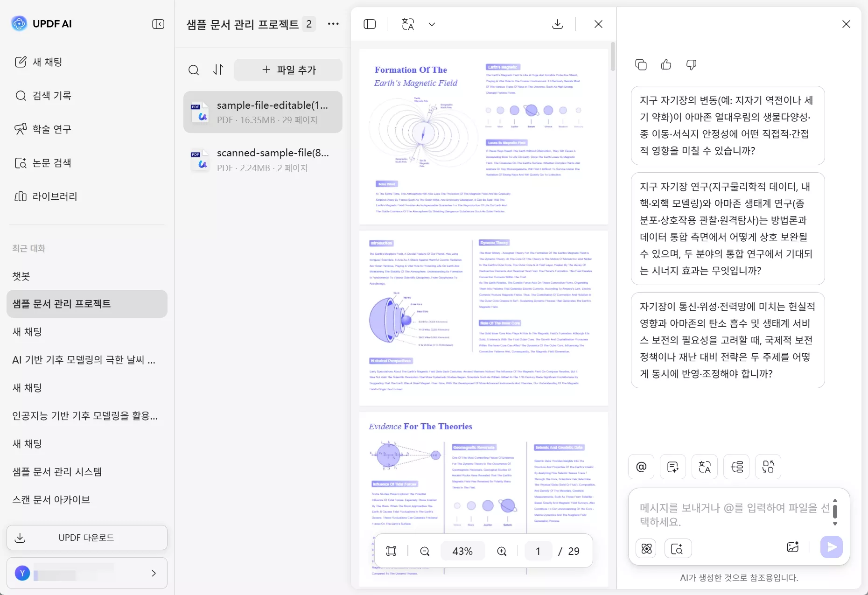Open the translate tool in the top toolbar
The width and height of the screenshot is (868, 595).
407,24
